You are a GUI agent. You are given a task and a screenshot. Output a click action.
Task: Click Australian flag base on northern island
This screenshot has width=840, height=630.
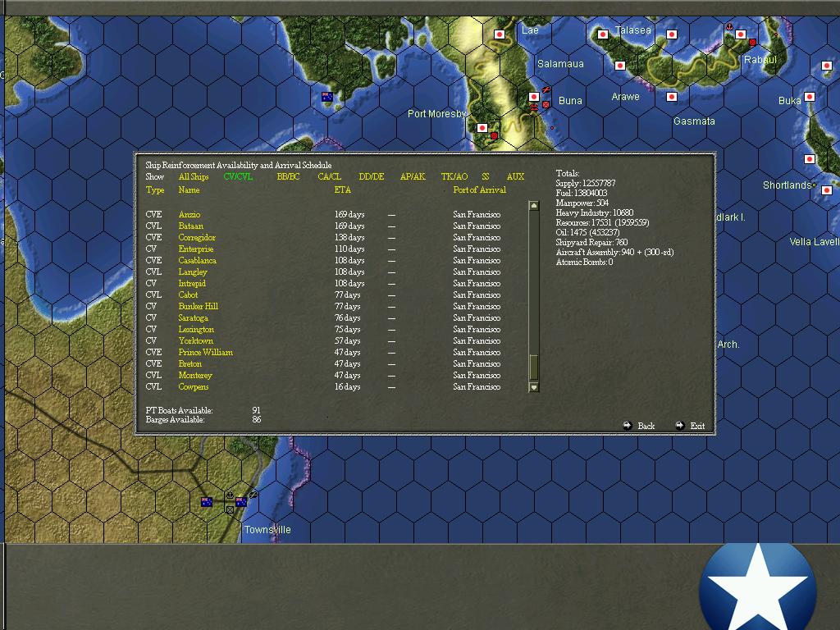coord(326,97)
